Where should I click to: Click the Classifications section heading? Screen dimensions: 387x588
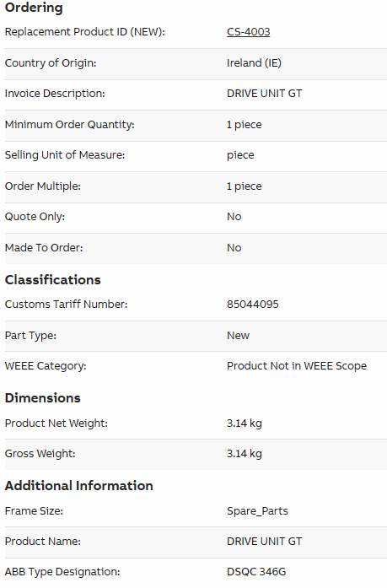53,280
